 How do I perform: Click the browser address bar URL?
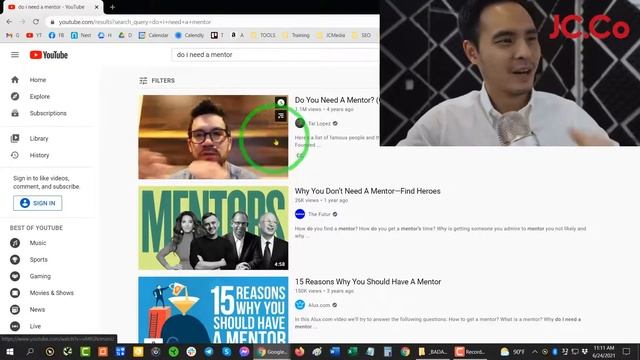135,22
